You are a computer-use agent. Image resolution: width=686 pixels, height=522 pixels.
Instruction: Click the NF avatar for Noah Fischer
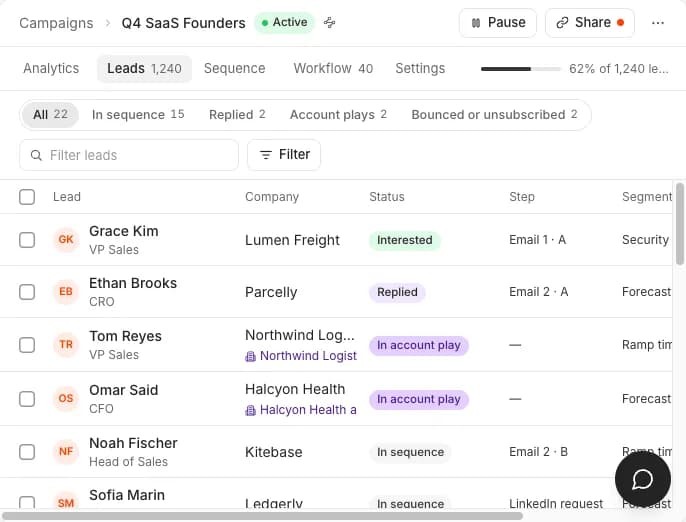(66, 451)
